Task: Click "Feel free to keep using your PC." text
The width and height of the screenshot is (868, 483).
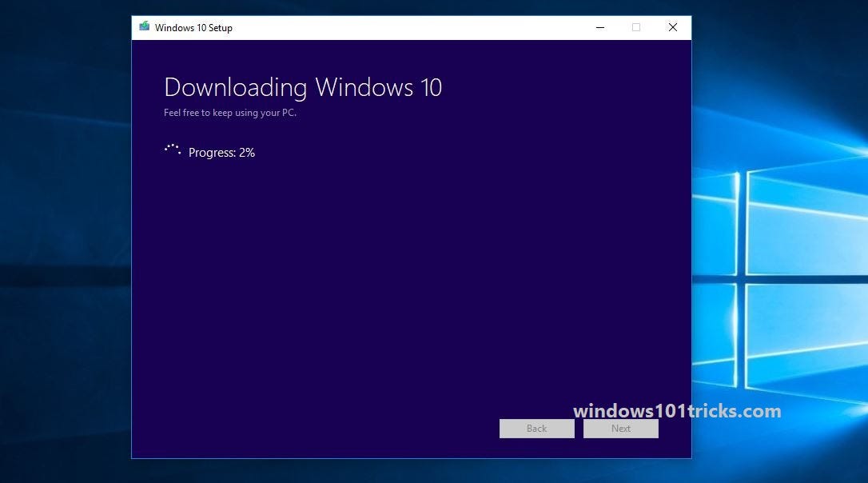Action: point(230,113)
